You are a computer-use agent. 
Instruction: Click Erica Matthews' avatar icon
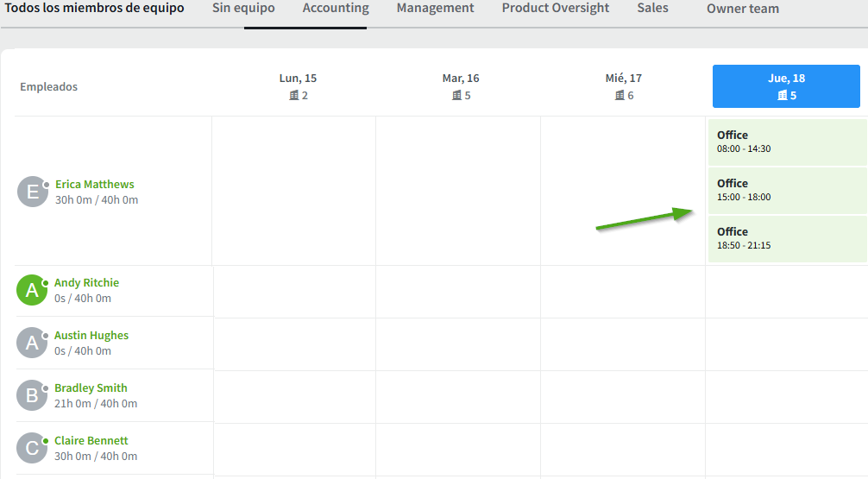pyautogui.click(x=33, y=192)
